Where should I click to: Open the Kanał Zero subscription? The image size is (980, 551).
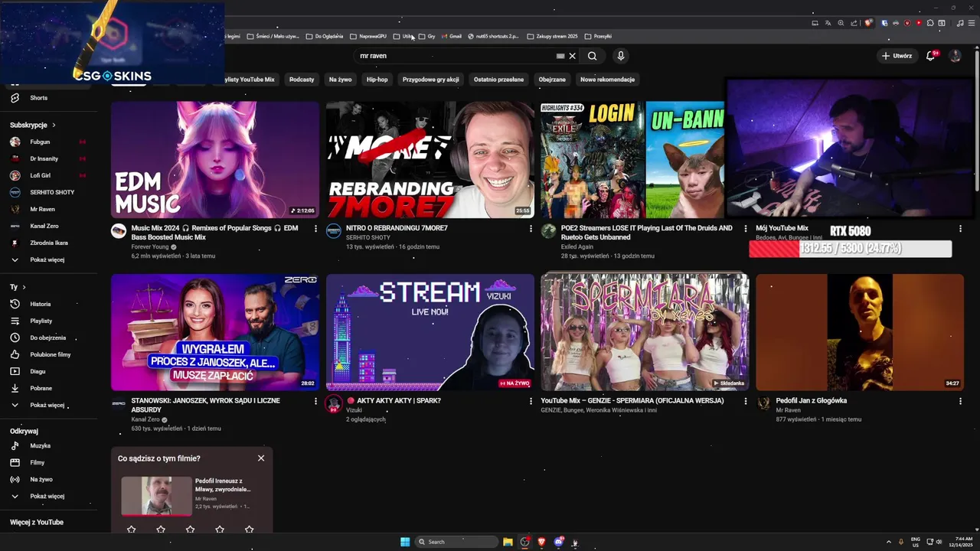49,226
